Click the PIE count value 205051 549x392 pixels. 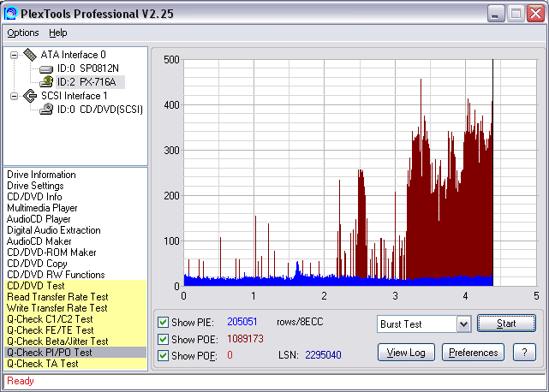(242, 322)
